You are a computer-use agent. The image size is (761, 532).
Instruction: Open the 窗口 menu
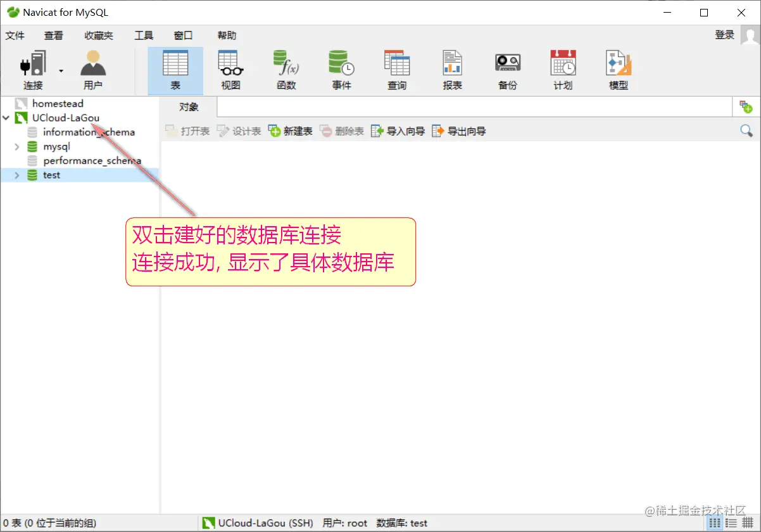(183, 35)
